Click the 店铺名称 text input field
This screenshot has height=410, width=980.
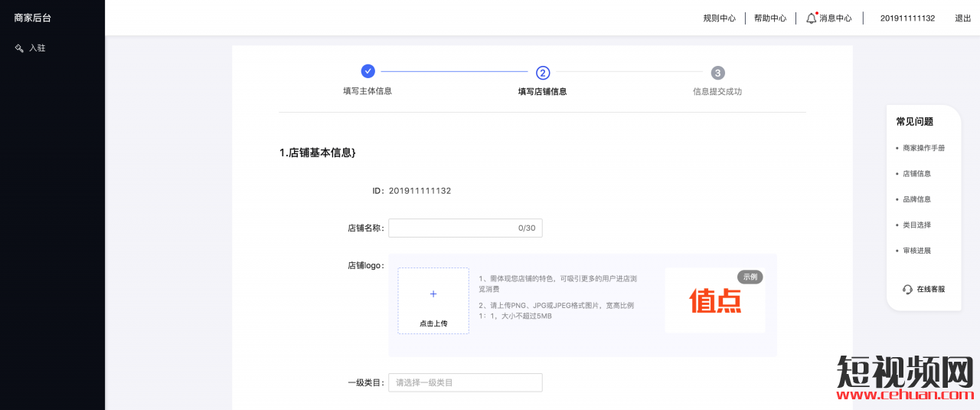coord(452,228)
